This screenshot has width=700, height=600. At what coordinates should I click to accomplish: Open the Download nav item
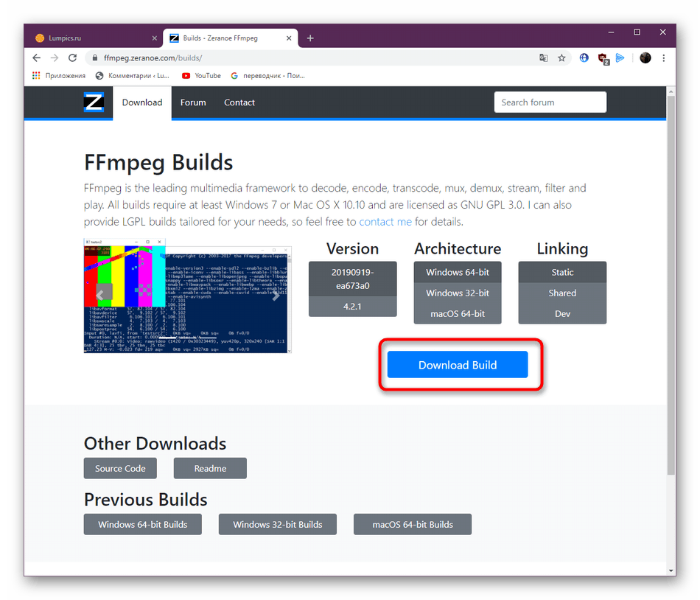coord(142,102)
